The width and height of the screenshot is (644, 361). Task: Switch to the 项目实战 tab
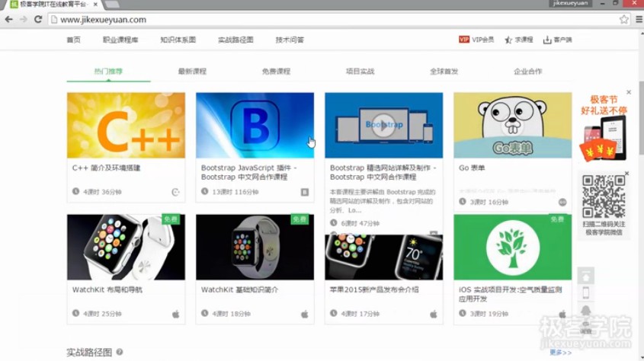(x=360, y=72)
